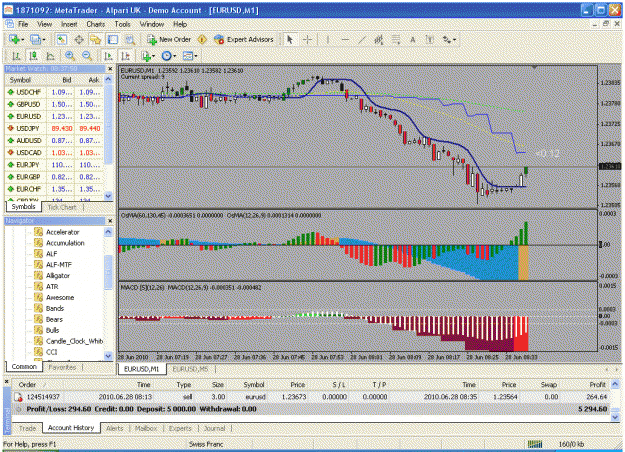Viewport: 625px width, 452px height.
Task: Expand the New Chart dropdown arrow
Action: tap(23, 40)
